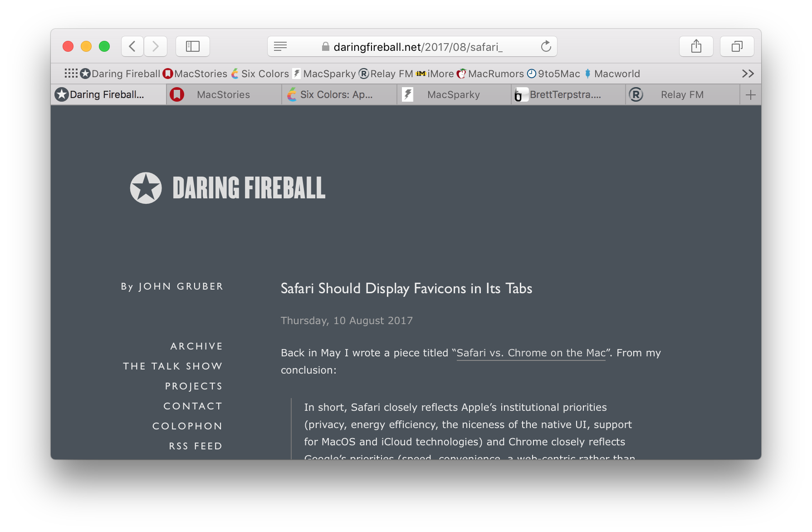
Task: Open THE TALK SHOW link
Action: pos(173,366)
